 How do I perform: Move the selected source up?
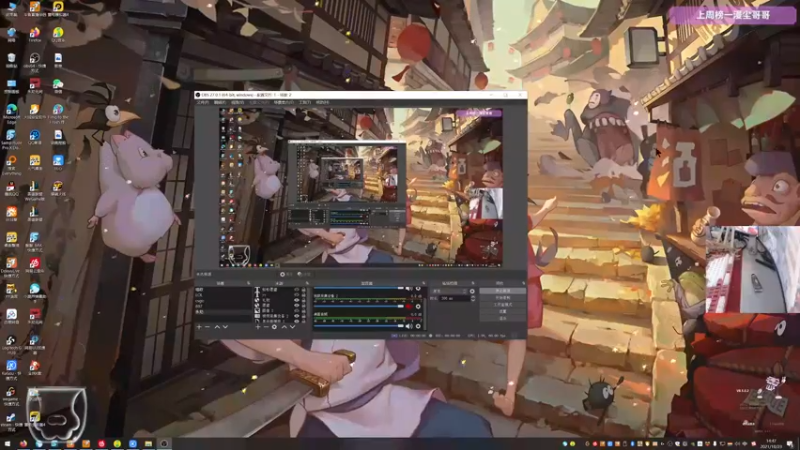coord(284,327)
